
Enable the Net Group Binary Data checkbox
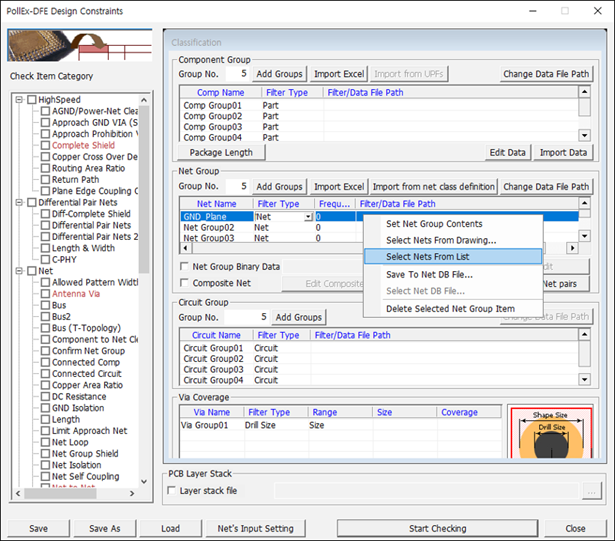185,267
